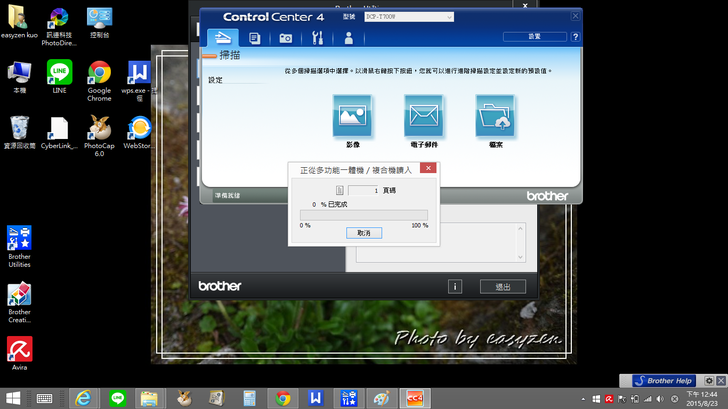
Task: Open the Windows Start button
Action: [13, 398]
